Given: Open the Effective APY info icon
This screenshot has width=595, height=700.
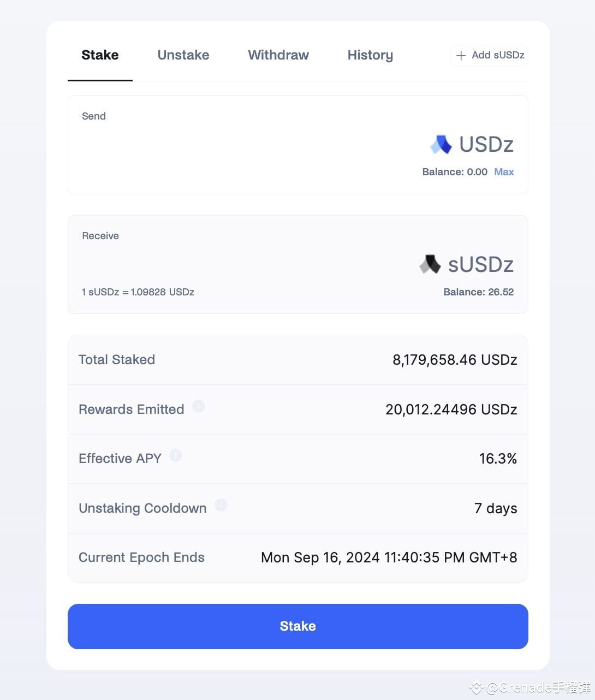Looking at the screenshot, I should [x=175, y=455].
